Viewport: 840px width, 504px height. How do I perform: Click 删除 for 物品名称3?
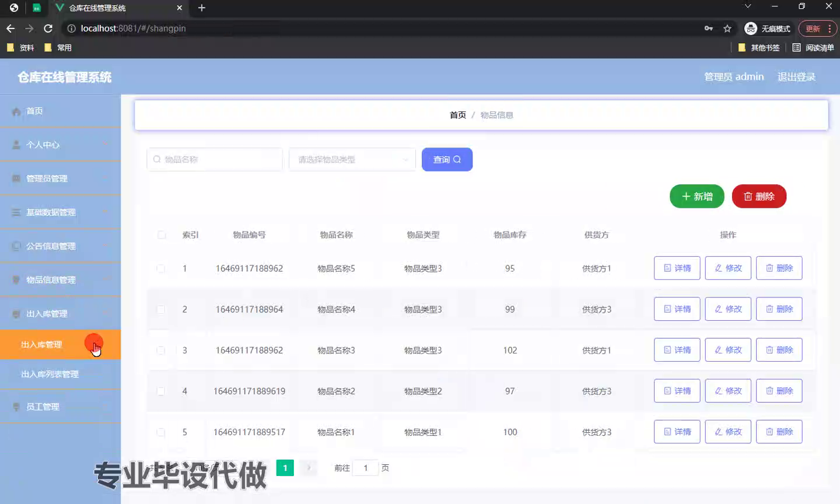click(779, 350)
